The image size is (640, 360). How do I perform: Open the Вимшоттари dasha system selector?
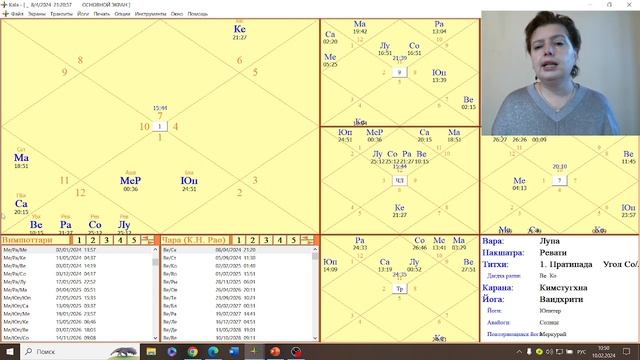(x=35, y=240)
